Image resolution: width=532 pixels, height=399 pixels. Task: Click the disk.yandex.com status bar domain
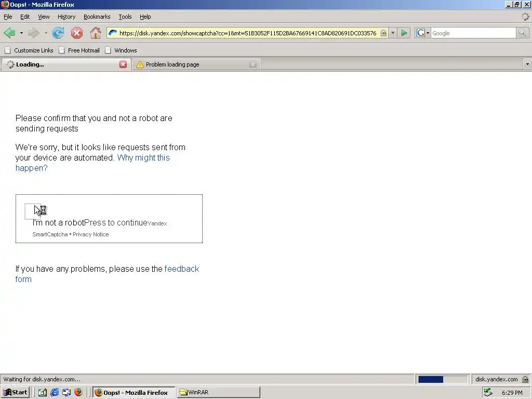(x=496, y=379)
